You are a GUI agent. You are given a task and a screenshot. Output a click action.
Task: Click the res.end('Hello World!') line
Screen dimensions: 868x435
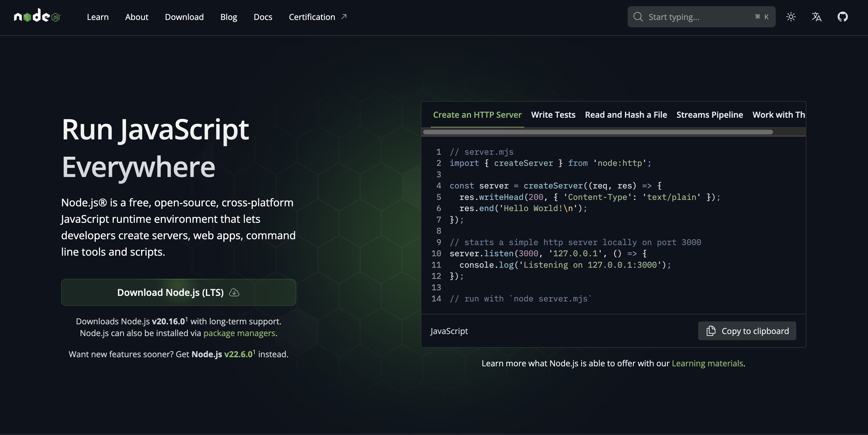pyautogui.click(x=523, y=208)
